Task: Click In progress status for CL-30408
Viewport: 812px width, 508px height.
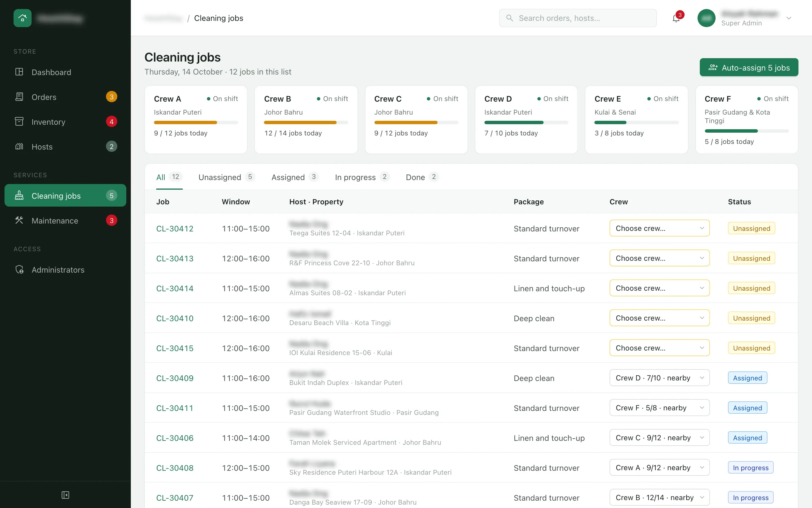Action: tap(751, 468)
